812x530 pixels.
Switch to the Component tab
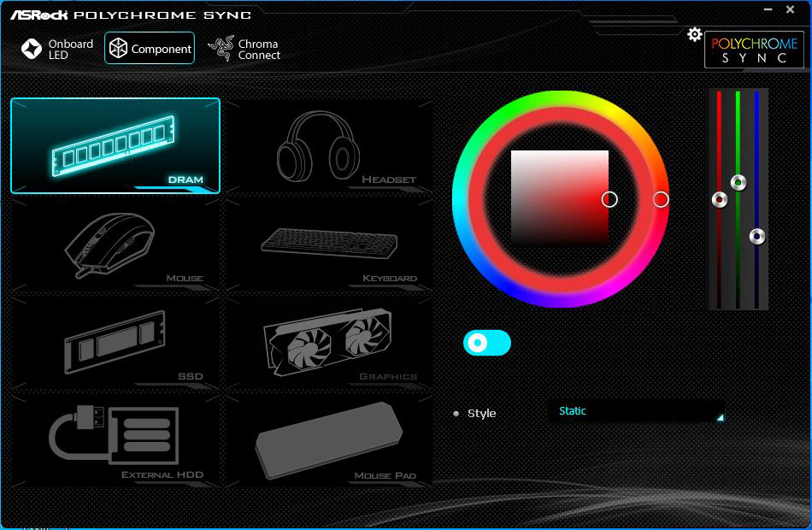(150, 48)
